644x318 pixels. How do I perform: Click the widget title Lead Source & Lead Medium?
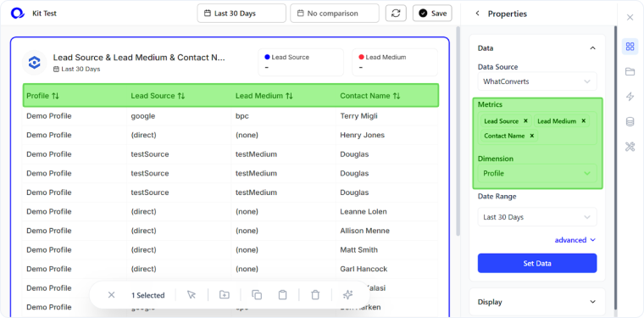pos(139,58)
